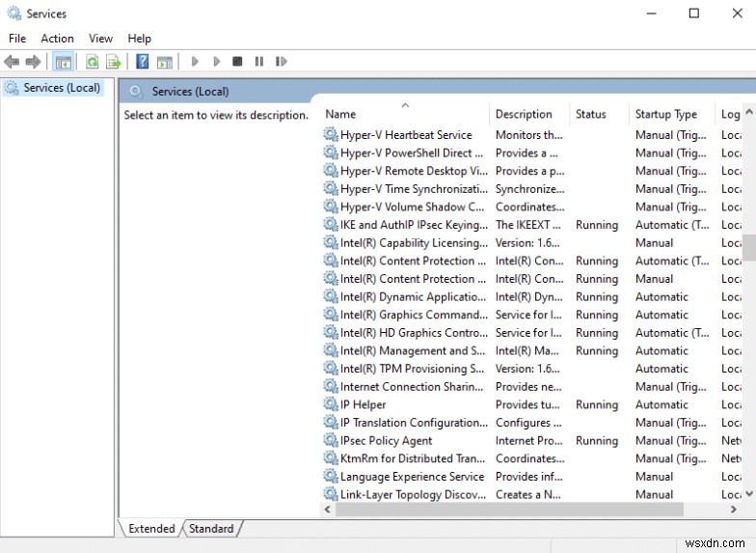This screenshot has height=553, width=756.
Task: Select Hyper-V Time Synchronizati... service
Action: (x=414, y=189)
